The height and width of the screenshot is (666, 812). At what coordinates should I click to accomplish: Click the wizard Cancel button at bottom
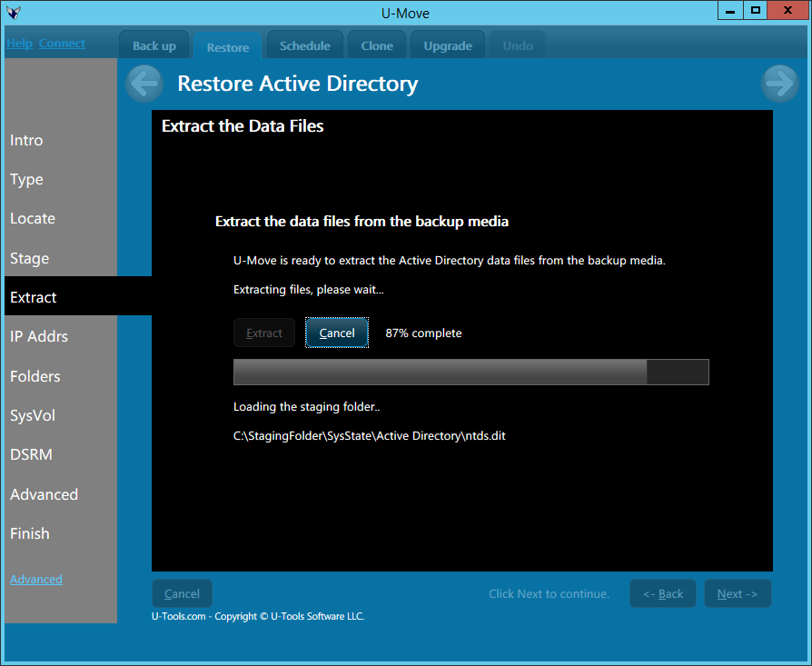click(x=182, y=593)
